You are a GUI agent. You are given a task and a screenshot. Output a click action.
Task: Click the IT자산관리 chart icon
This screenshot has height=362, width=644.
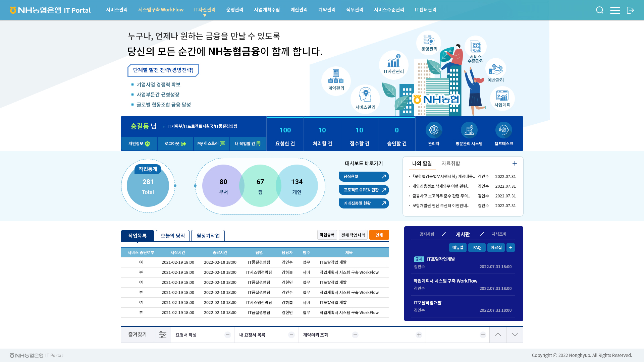tap(394, 65)
